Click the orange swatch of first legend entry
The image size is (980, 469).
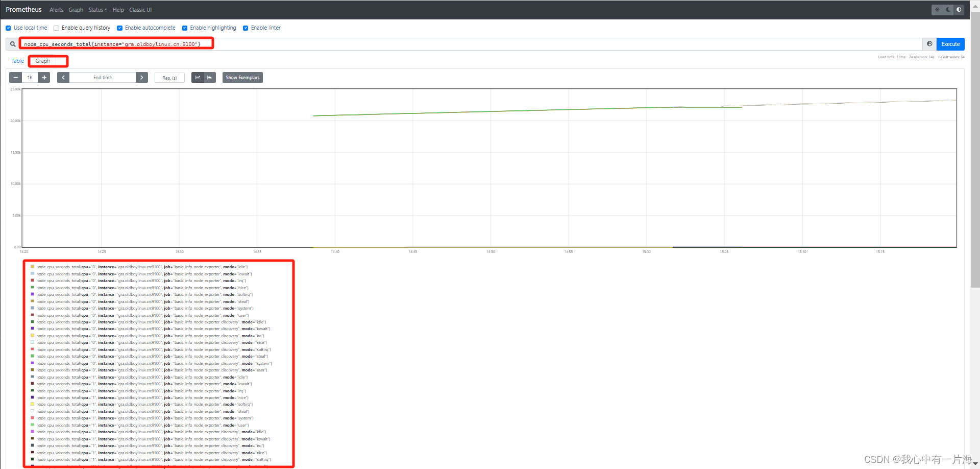tap(33, 267)
